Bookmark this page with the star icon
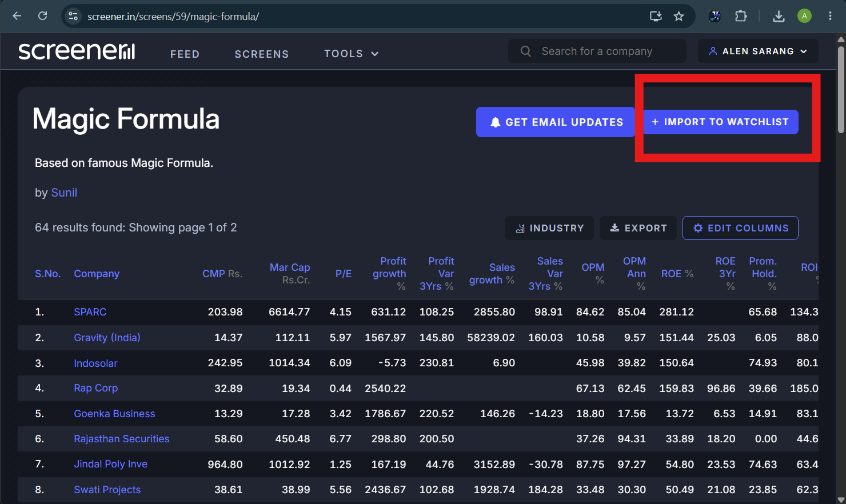 (679, 16)
